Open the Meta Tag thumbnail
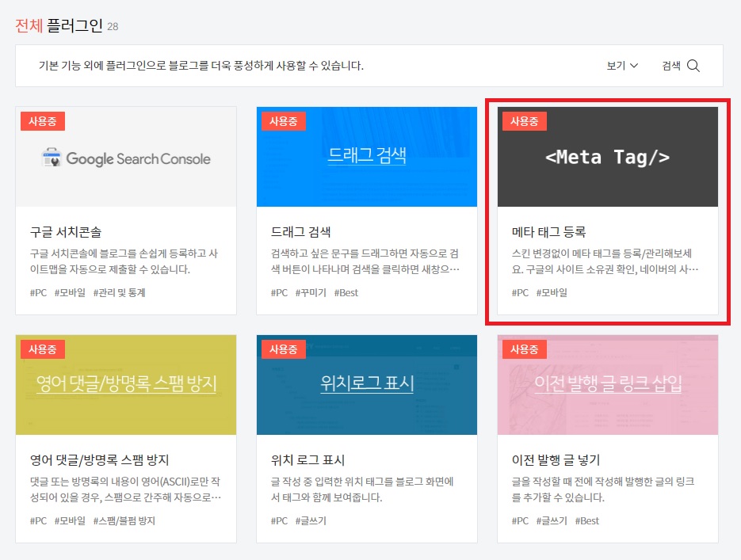 (x=608, y=157)
